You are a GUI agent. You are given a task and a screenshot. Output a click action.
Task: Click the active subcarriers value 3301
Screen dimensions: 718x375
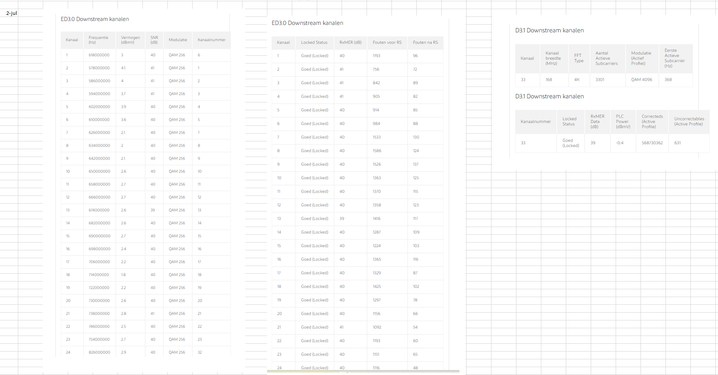click(600, 80)
